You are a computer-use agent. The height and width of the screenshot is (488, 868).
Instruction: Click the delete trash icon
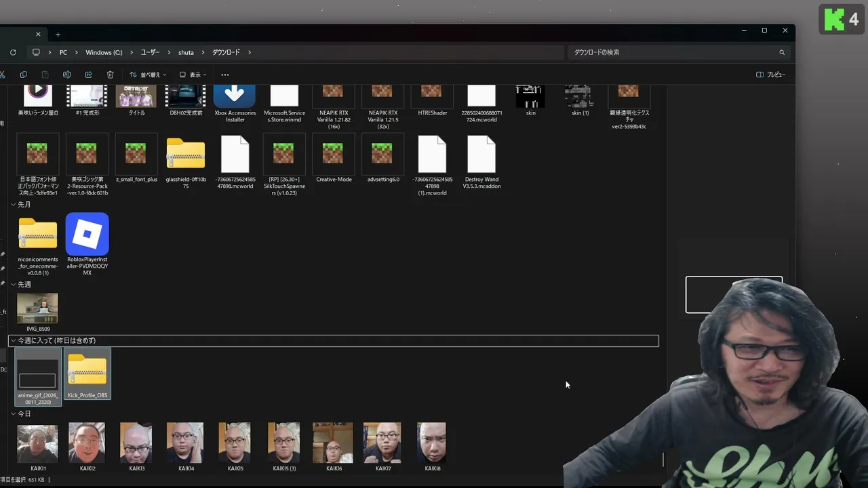tap(110, 75)
